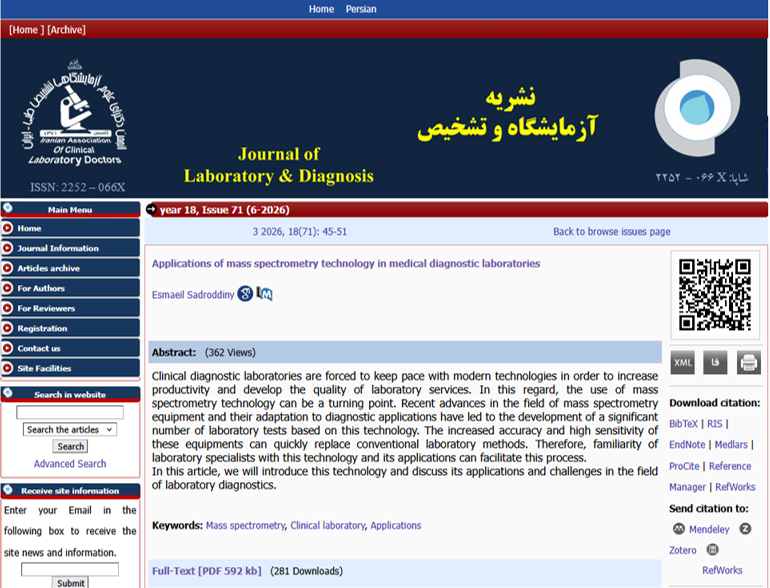
Task: Open the author's Google Scholar icon
Action: pyautogui.click(x=245, y=294)
